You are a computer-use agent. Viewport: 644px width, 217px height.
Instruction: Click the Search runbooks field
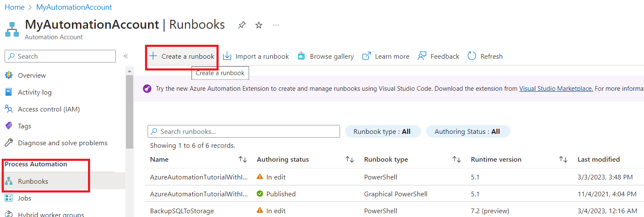coord(244,131)
